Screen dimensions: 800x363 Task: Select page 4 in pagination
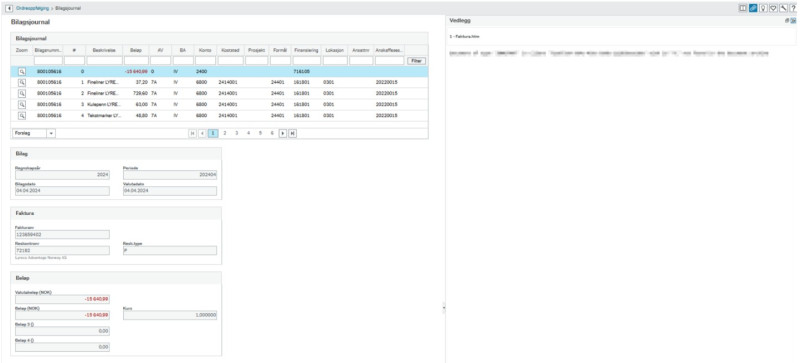click(x=248, y=133)
